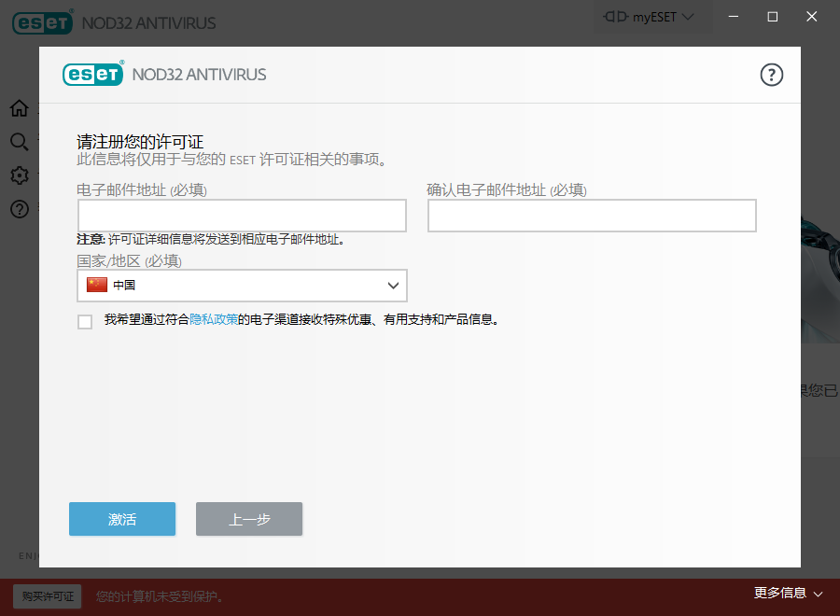Image resolution: width=840 pixels, height=616 pixels.
Task: Tick the marketing offers consent checkbox
Action: 85,321
